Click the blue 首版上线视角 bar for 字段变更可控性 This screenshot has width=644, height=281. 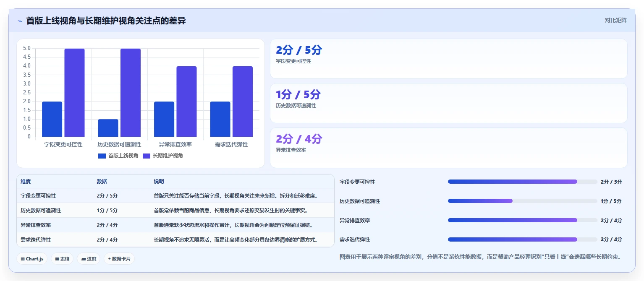(x=52, y=119)
